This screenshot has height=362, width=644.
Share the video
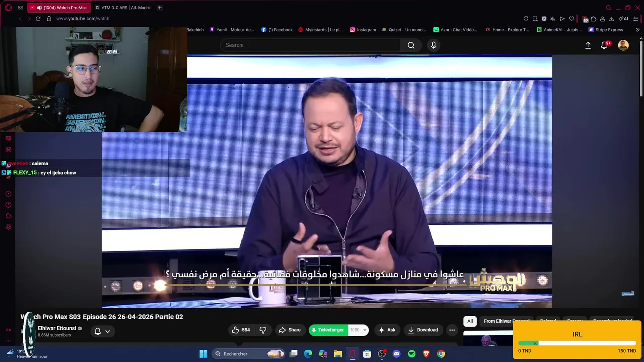[x=290, y=330]
